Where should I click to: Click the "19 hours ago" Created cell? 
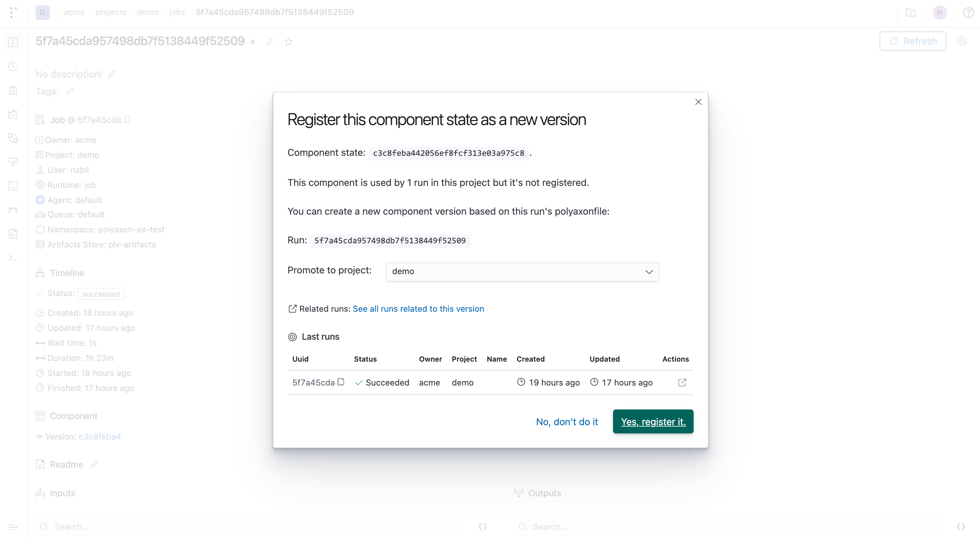tap(548, 382)
